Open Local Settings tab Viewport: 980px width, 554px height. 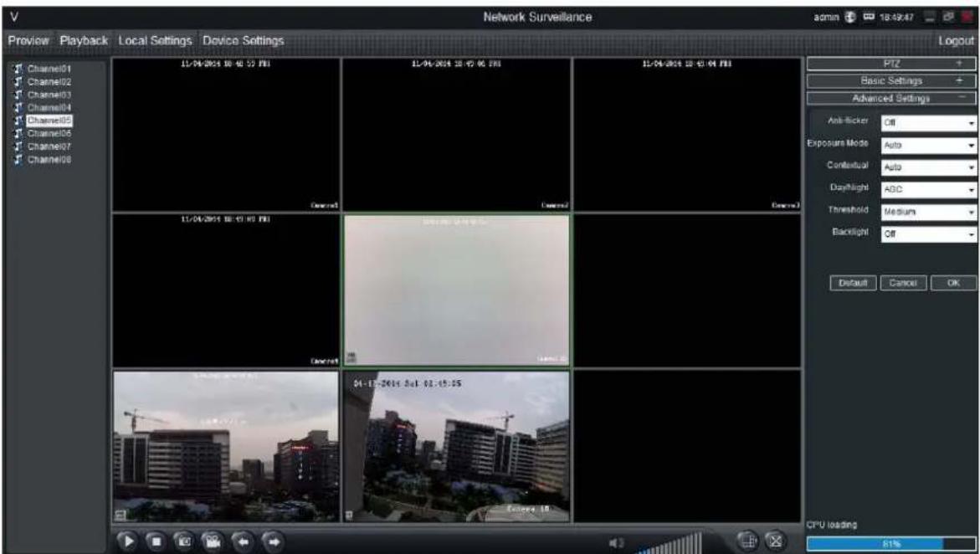tap(154, 41)
